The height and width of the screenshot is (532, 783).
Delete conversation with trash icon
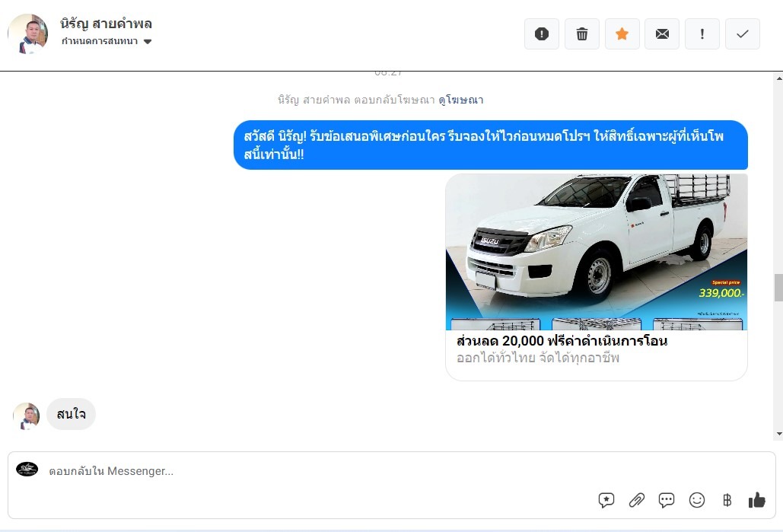582,34
